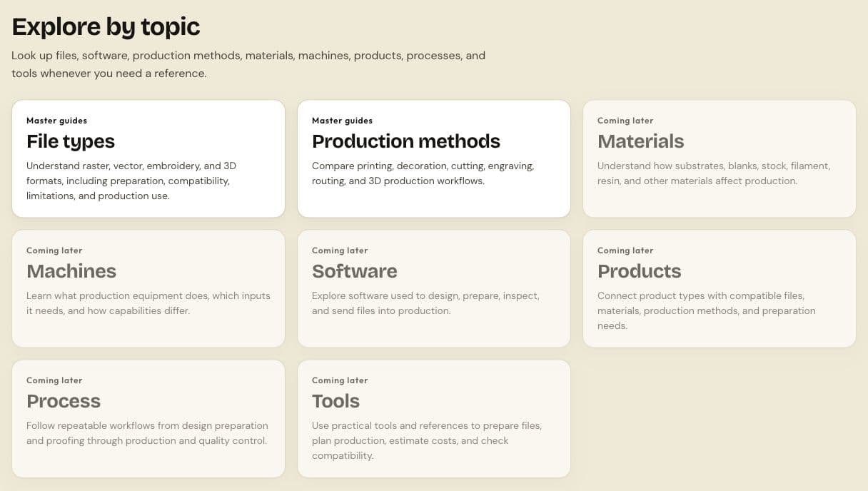
Task: Select the Products coming later card
Action: pos(720,288)
